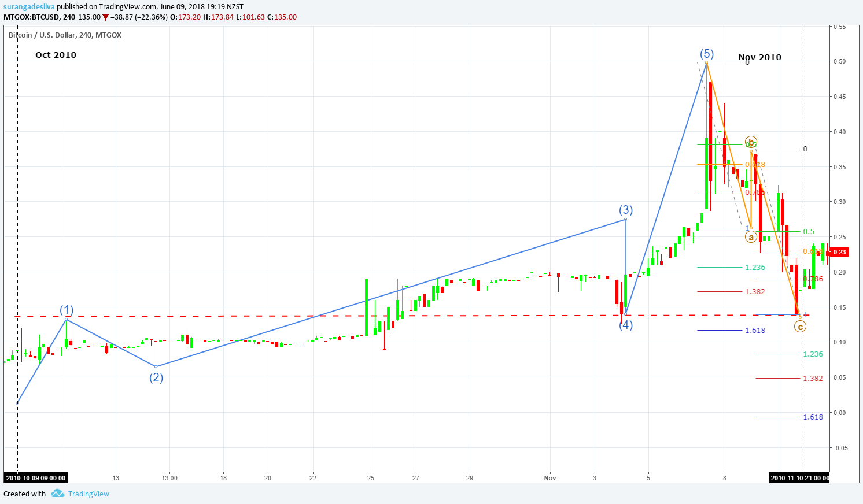863x504 pixels.
Task: Click the 27 time axis label
Action: pos(416,478)
